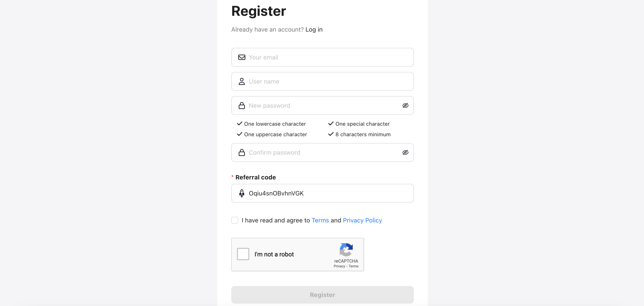The image size is (644, 306).
Task: Click the rocket icon in referral code field
Action: coord(242,193)
